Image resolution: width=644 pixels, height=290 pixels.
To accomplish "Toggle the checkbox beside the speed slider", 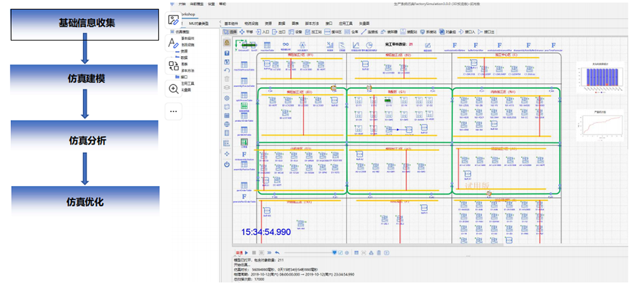I will tap(341, 253).
